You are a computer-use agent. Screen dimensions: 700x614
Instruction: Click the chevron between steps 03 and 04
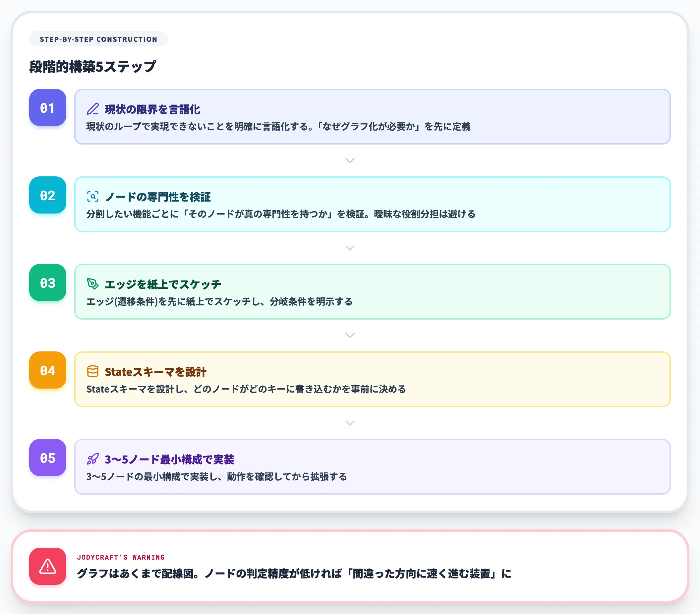pos(350,336)
